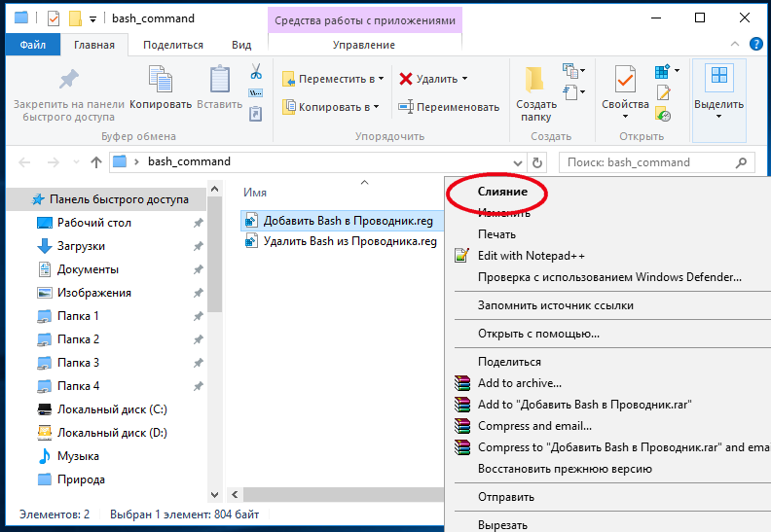Click the History icon in Открыть group
771x532 pixels.
click(663, 114)
